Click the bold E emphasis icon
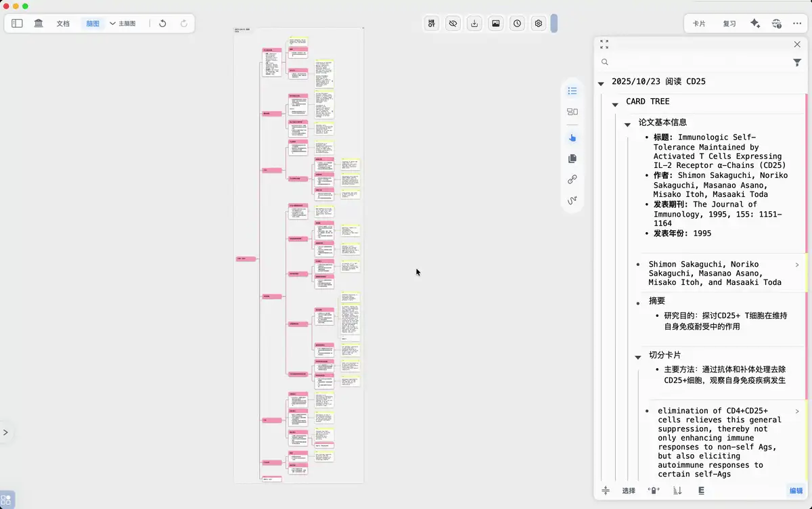The width and height of the screenshot is (812, 509). pyautogui.click(x=701, y=490)
